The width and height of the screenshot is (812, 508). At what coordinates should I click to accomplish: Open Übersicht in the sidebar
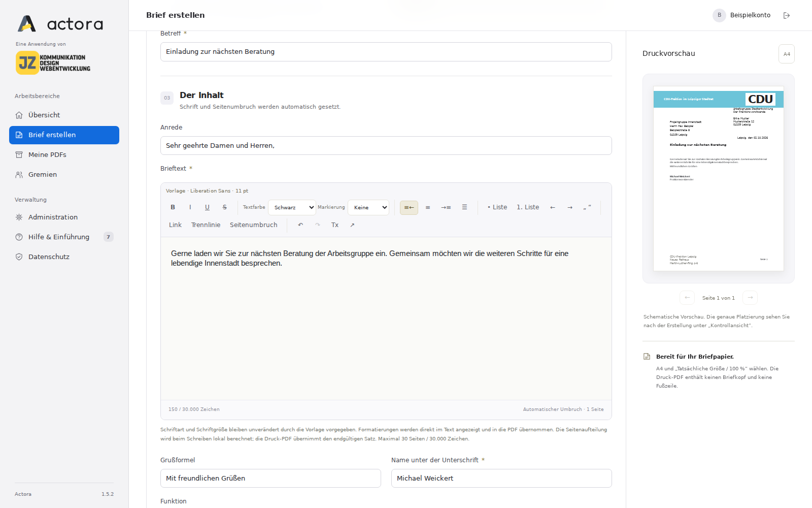point(64,115)
